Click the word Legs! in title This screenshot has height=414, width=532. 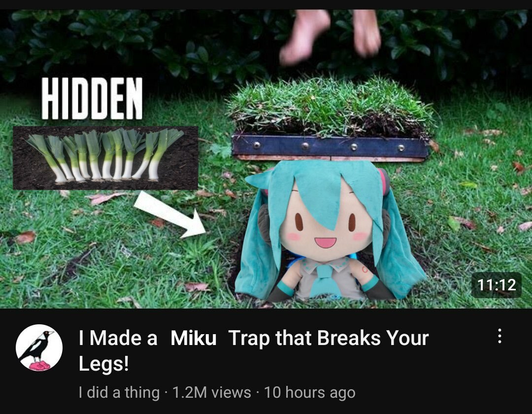click(104, 364)
